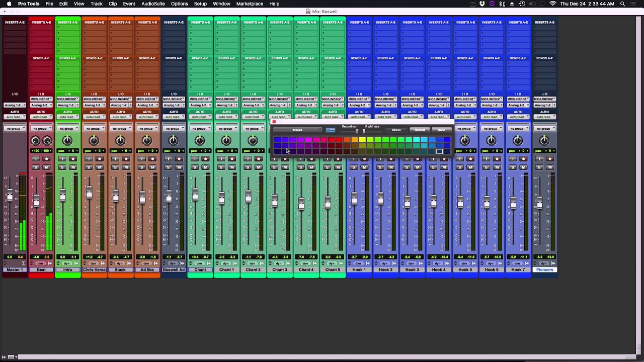Solo the Hook 5 track
Screen dimensions: 644x362
point(459,167)
